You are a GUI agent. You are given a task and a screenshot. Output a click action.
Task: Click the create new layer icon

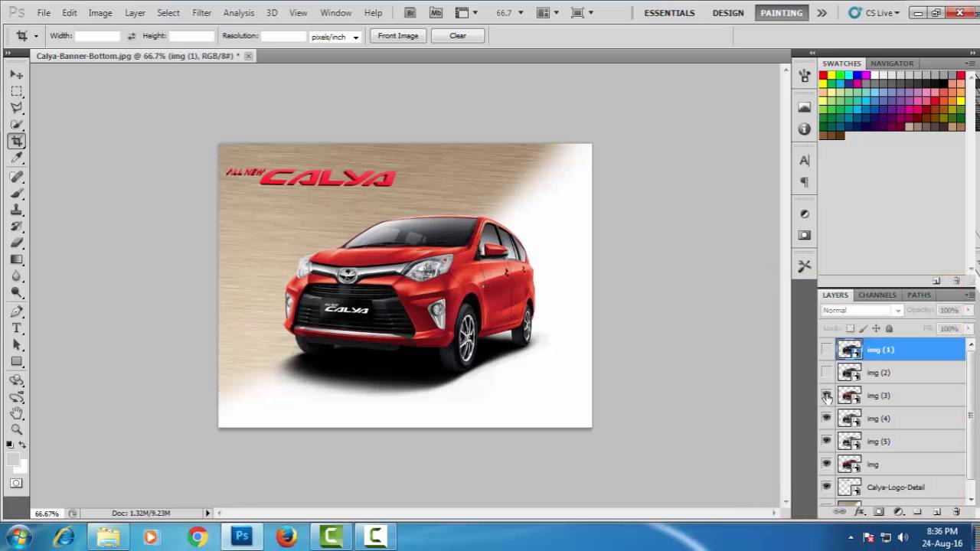[x=936, y=511]
